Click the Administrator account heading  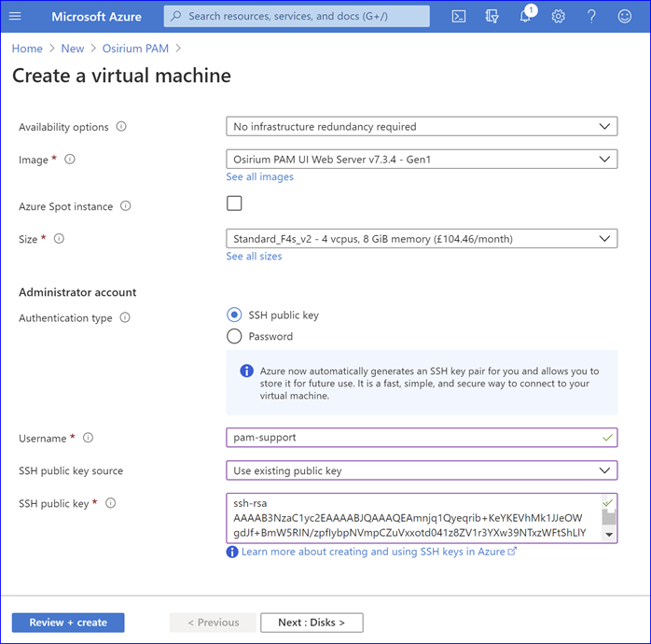(77, 292)
